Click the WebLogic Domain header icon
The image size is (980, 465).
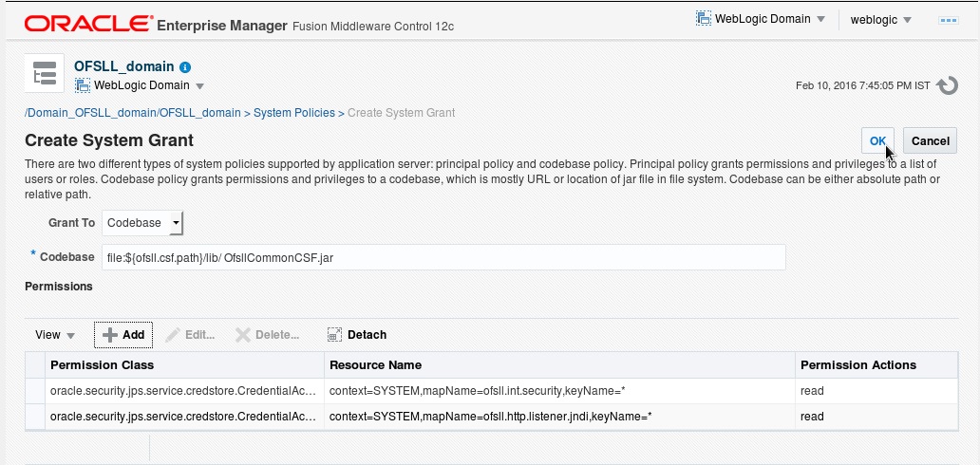tap(704, 18)
